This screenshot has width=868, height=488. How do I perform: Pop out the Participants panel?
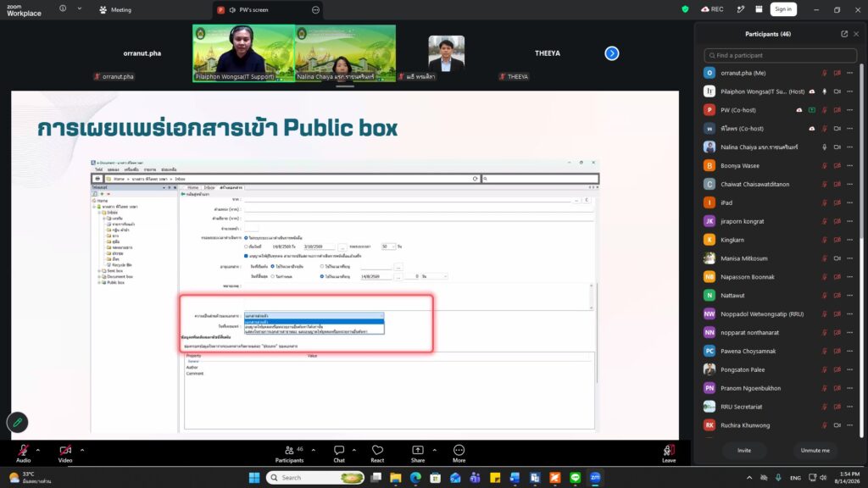click(x=844, y=34)
